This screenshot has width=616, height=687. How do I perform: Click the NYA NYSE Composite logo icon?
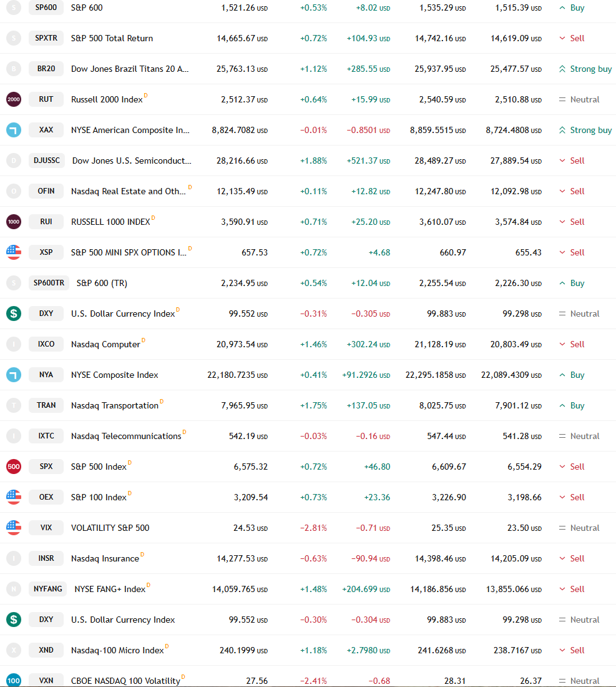click(x=14, y=375)
